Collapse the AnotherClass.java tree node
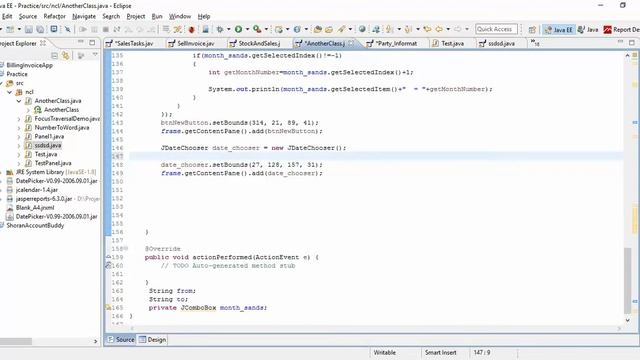This screenshot has height=360, width=640. click(x=19, y=101)
